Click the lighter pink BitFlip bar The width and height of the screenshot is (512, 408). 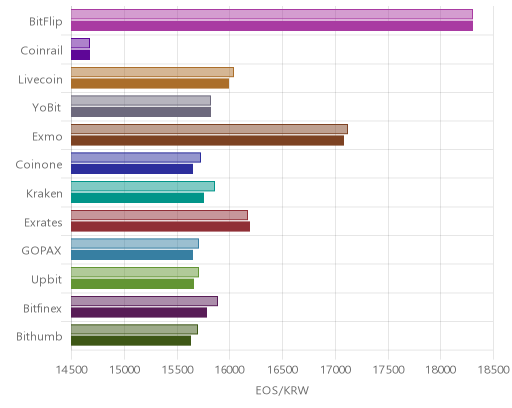[x=272, y=14]
